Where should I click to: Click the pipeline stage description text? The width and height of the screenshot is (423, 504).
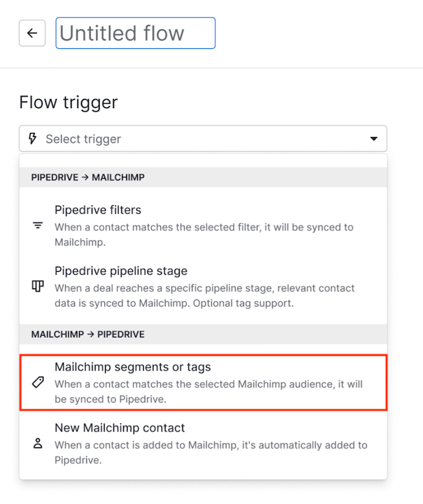204,295
